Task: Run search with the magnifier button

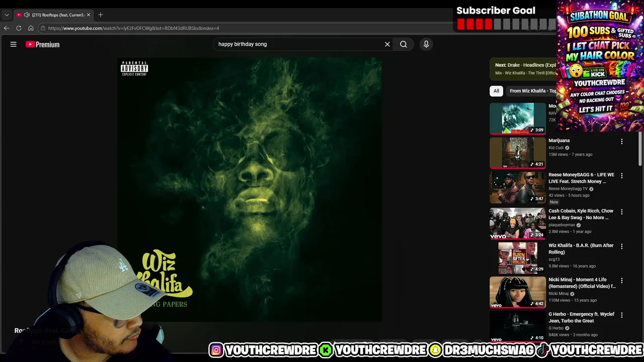Action: [404, 44]
